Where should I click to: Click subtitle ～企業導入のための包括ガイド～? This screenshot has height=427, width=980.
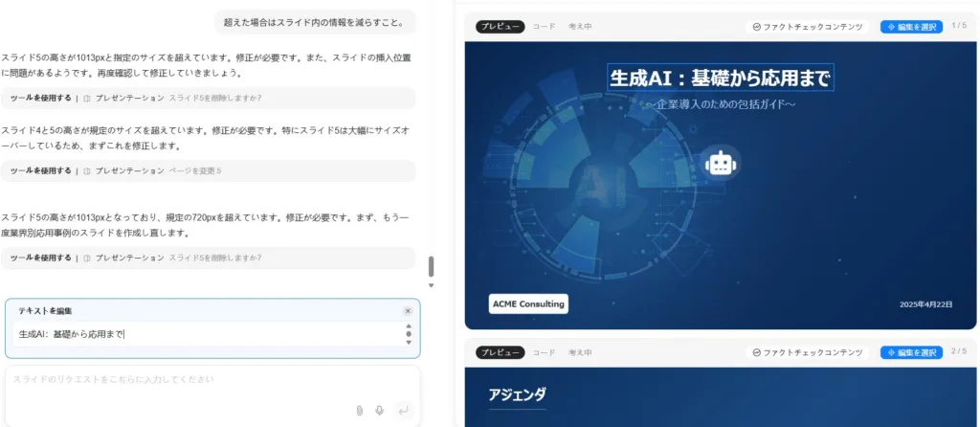coord(720,103)
